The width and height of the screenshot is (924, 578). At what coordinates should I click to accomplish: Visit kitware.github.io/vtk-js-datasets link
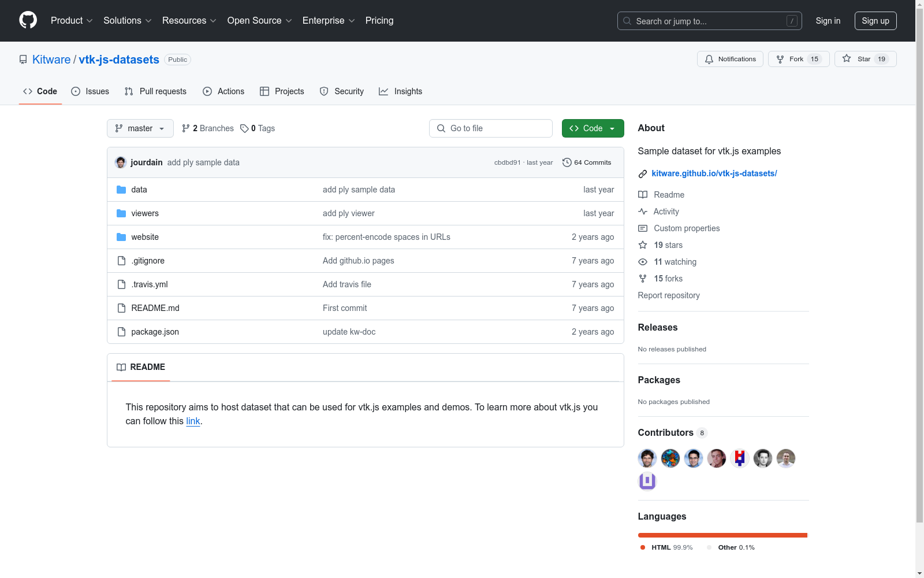(714, 173)
